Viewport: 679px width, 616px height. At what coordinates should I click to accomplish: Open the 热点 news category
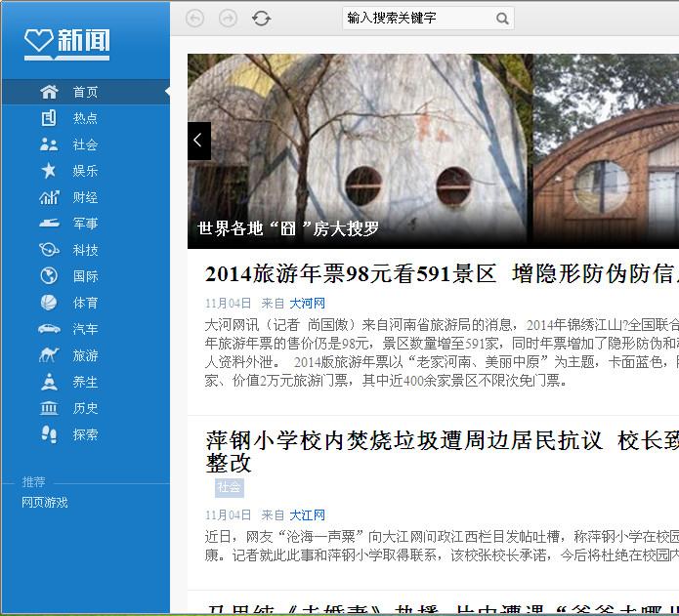point(85,118)
